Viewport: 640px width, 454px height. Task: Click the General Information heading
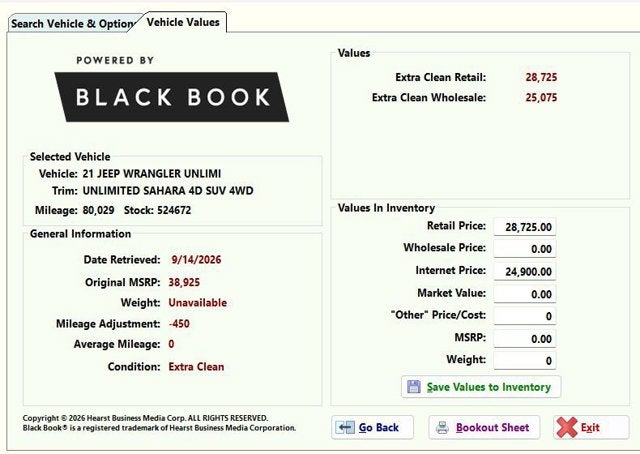point(80,234)
